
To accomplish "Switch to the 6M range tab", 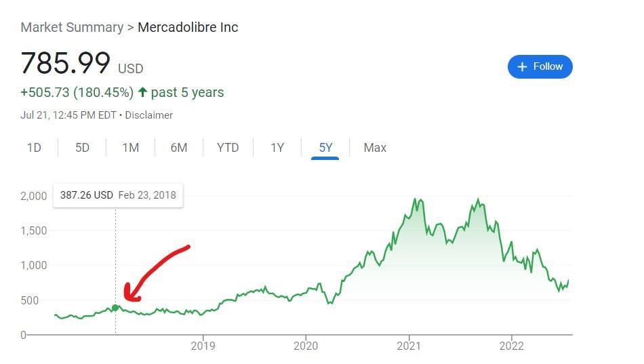I will [x=179, y=148].
